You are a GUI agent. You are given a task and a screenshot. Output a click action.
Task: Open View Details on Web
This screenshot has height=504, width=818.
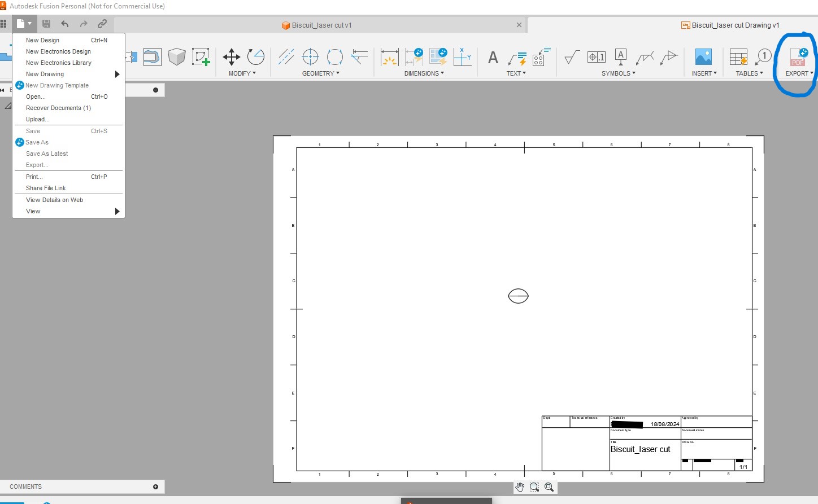click(x=54, y=200)
